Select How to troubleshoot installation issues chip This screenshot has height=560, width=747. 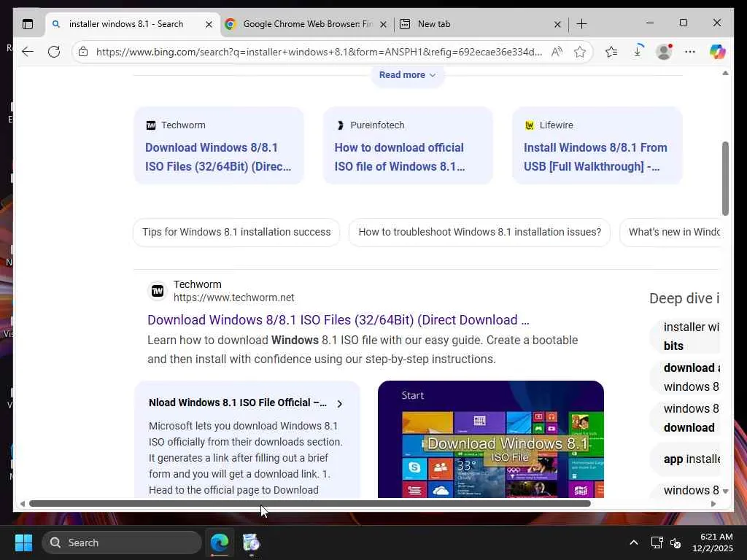pyautogui.click(x=479, y=232)
